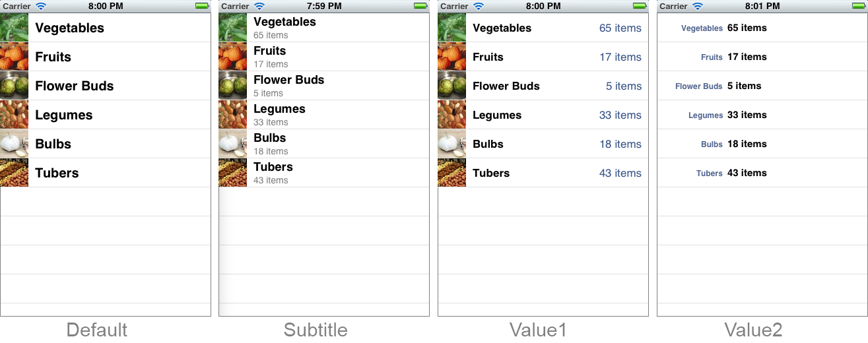The width and height of the screenshot is (868, 343).
Task: Tap the blue 17 items value in the Value1 list
Action: point(620,57)
